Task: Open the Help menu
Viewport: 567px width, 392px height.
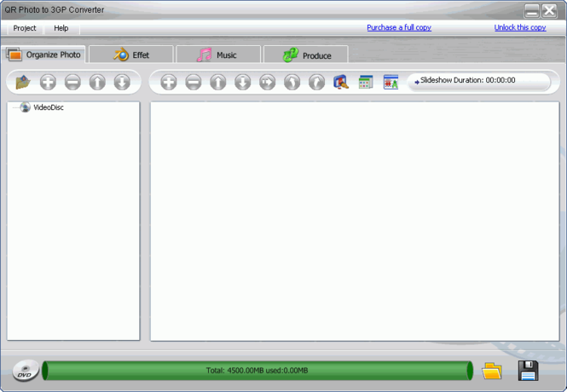Action: 61,28
